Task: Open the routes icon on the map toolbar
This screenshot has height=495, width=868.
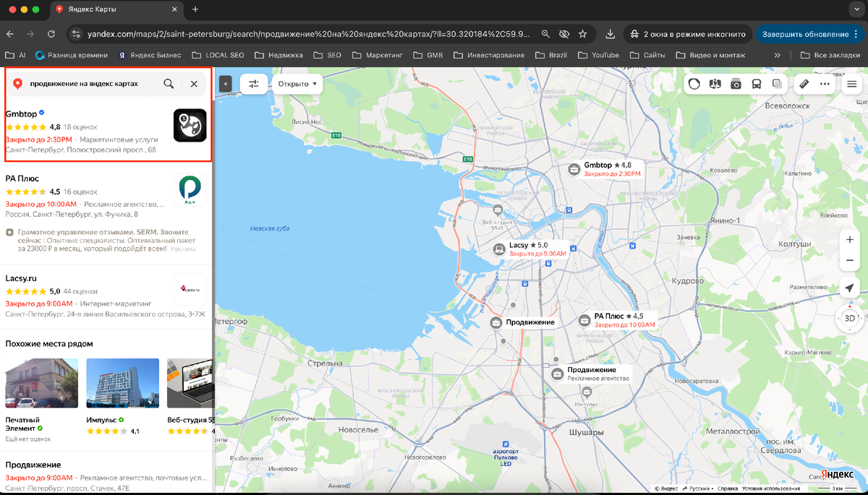Action: coord(715,84)
